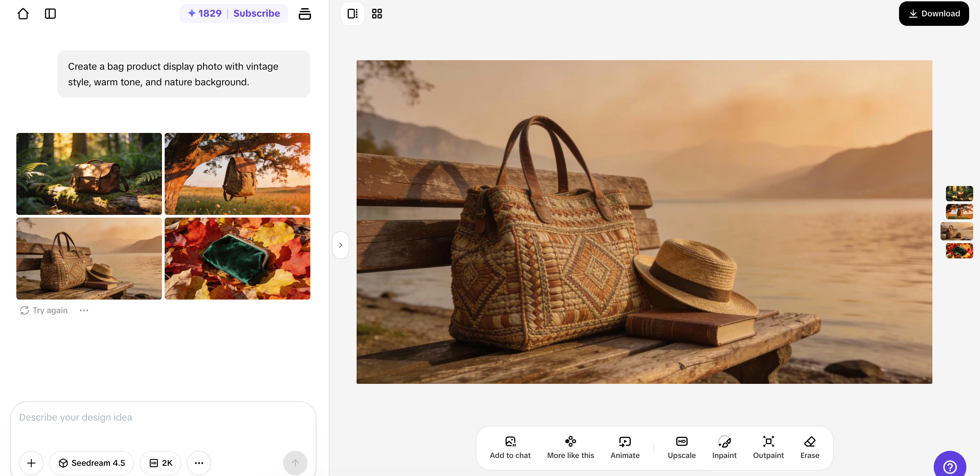Viewport: 980px width, 476px height.
Task: Upscale the image to HD
Action: click(681, 447)
